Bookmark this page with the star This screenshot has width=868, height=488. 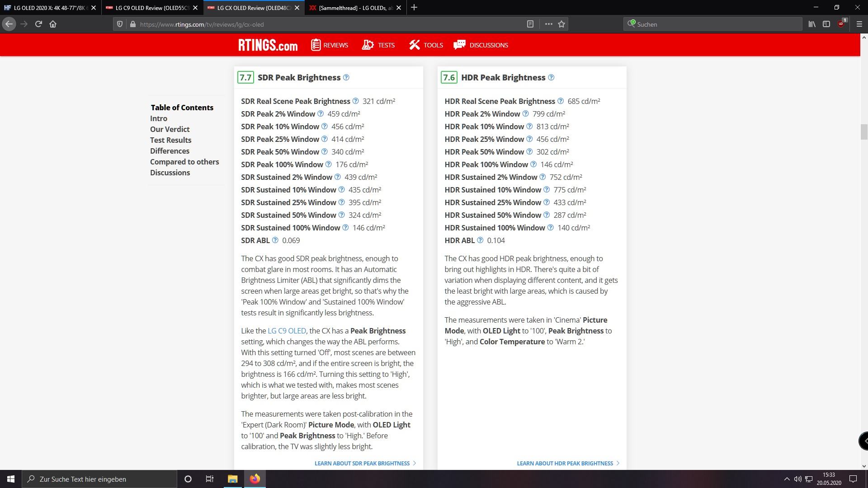561,24
